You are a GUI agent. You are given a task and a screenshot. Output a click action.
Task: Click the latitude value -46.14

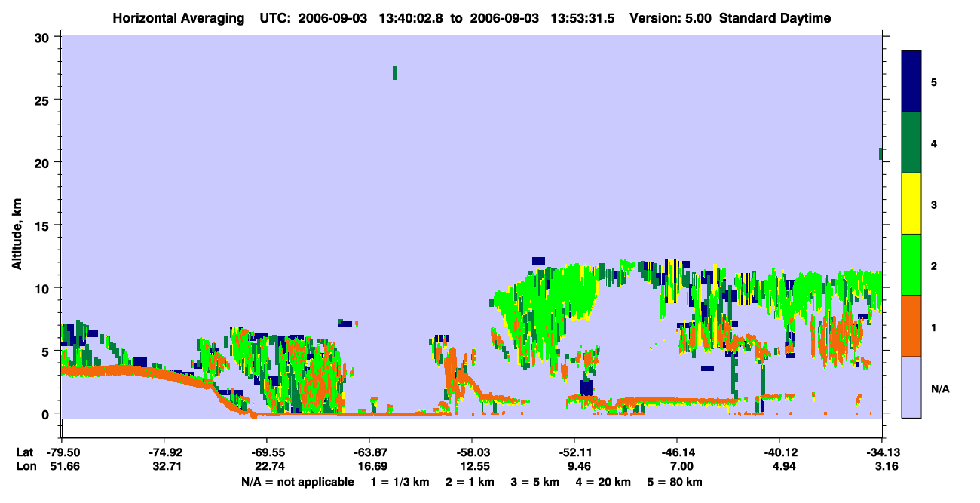[677, 452]
